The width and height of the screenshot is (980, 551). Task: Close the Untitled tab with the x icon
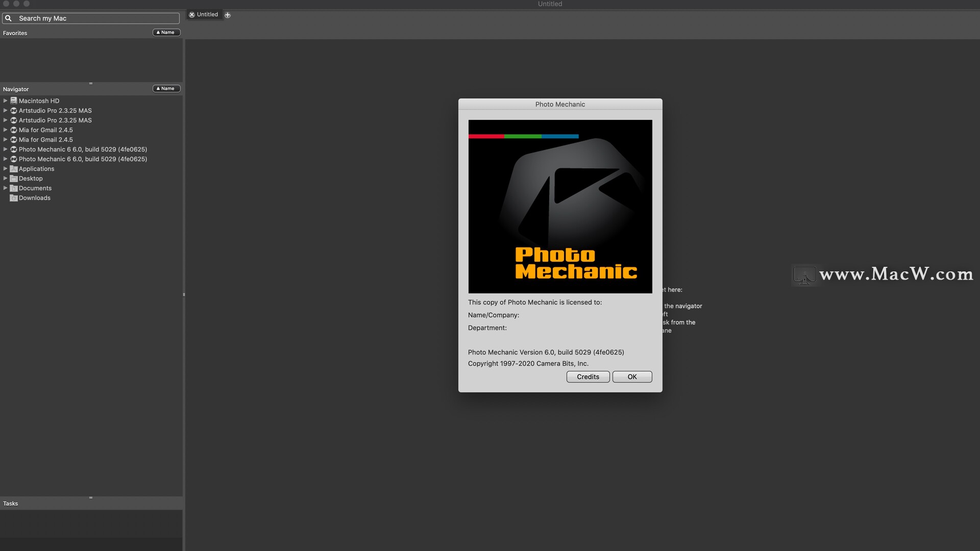point(192,15)
